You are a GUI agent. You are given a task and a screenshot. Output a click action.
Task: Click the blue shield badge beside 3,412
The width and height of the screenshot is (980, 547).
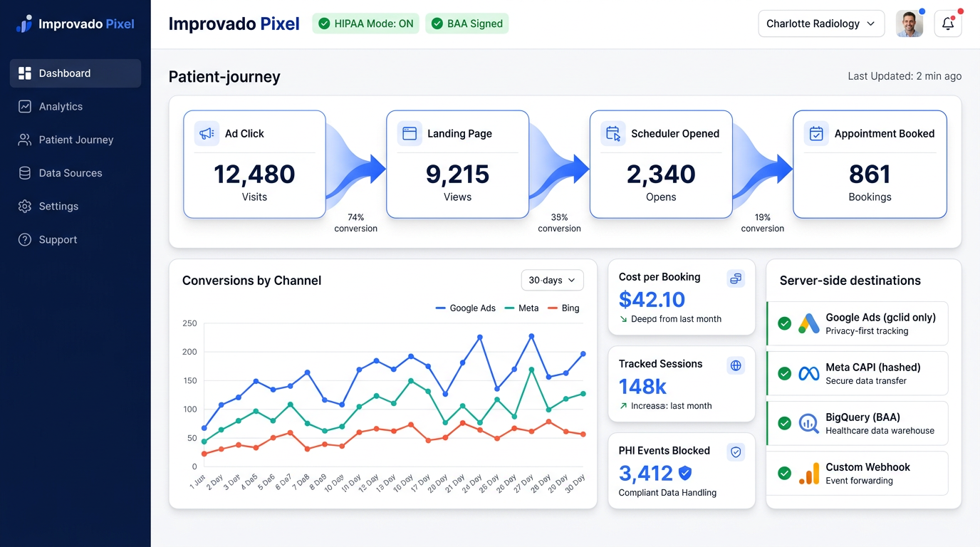coord(685,473)
